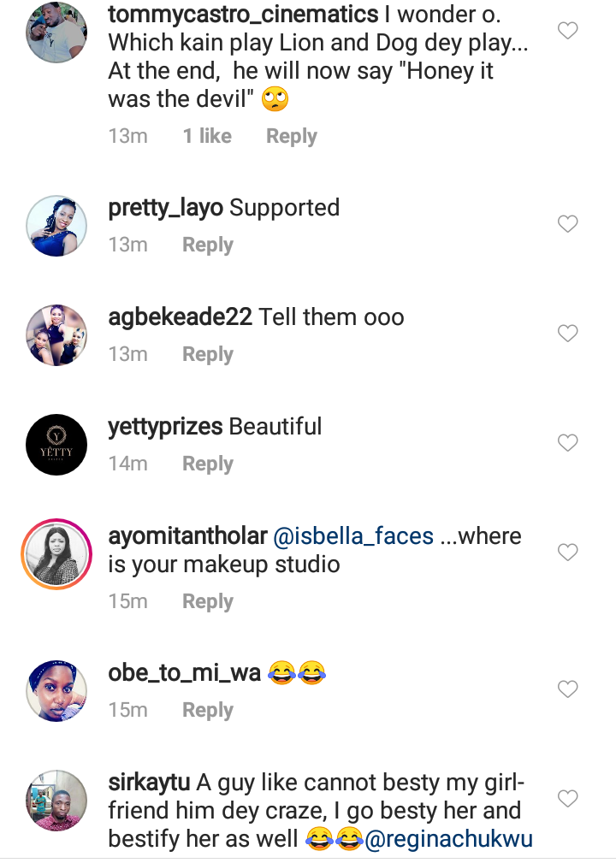Like ayomitantholar's makeup studio comment
Viewport: 616px width, 863px height.
pos(568,553)
